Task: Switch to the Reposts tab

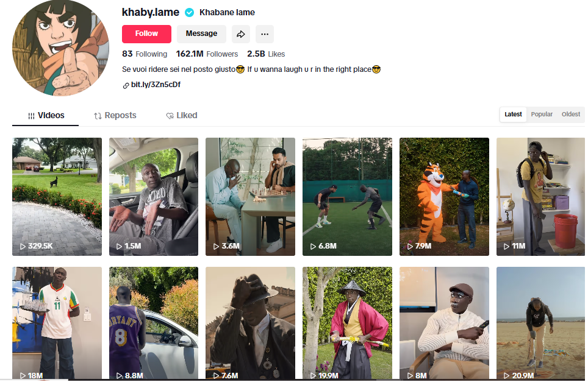Action: pos(115,115)
